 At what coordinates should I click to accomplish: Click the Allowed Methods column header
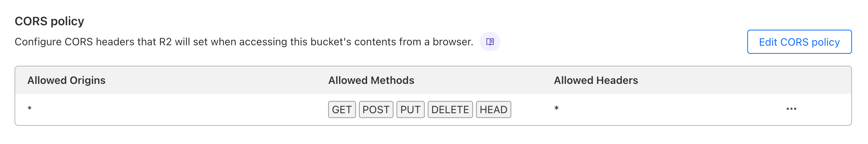pos(371,80)
